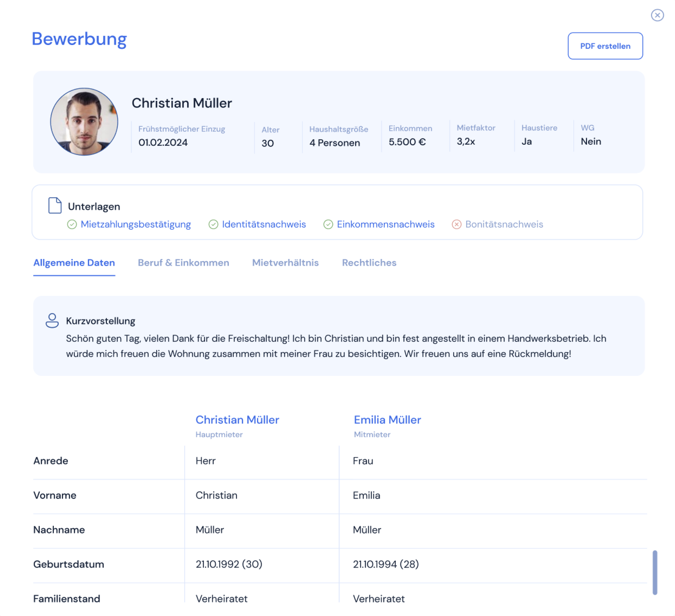Viewport: 675px width, 616px height.
Task: Click the green check icon beside Einkommensnachweis
Action: point(328,224)
